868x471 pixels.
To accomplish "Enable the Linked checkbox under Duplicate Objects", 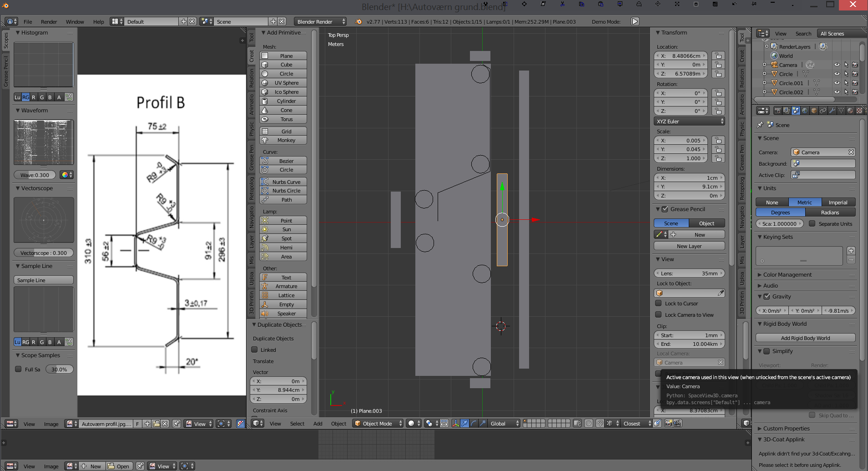I will pyautogui.click(x=255, y=349).
